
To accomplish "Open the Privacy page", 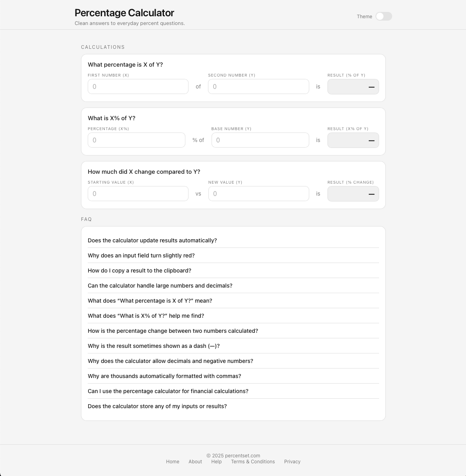I will (x=292, y=462).
